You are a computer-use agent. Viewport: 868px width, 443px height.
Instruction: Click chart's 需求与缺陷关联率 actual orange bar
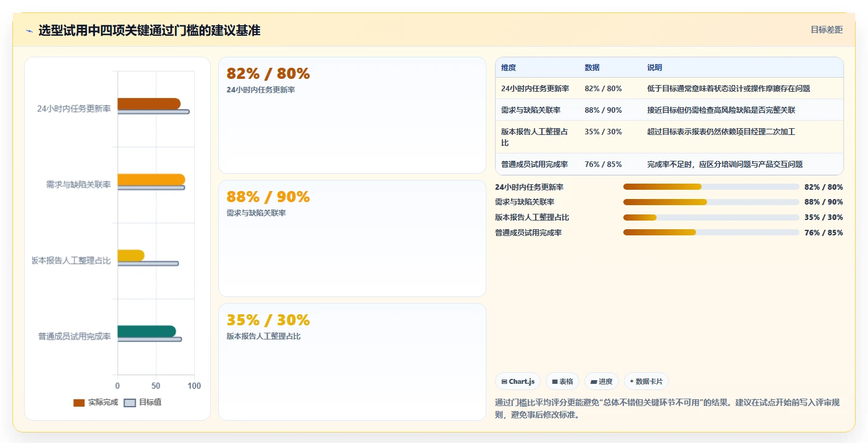[151, 179]
